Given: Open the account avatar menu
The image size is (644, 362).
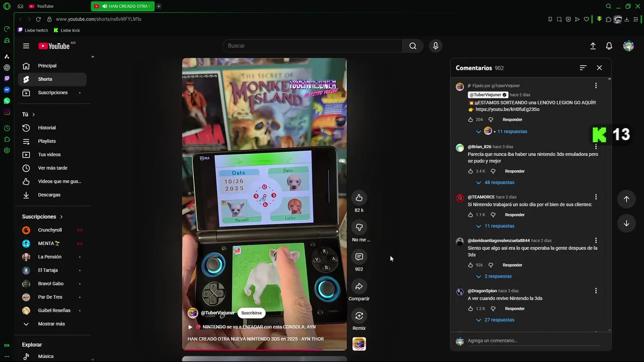Looking at the screenshot, I should pyautogui.click(x=628, y=46).
